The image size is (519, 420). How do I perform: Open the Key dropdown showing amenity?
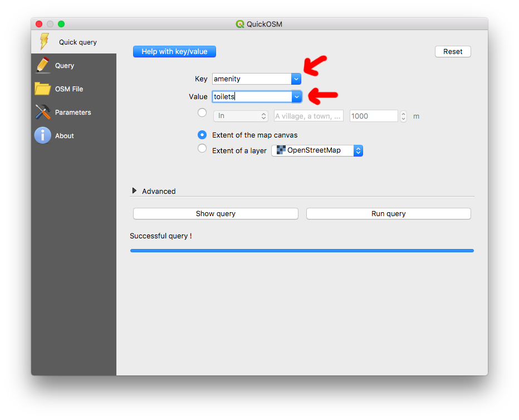pos(296,79)
